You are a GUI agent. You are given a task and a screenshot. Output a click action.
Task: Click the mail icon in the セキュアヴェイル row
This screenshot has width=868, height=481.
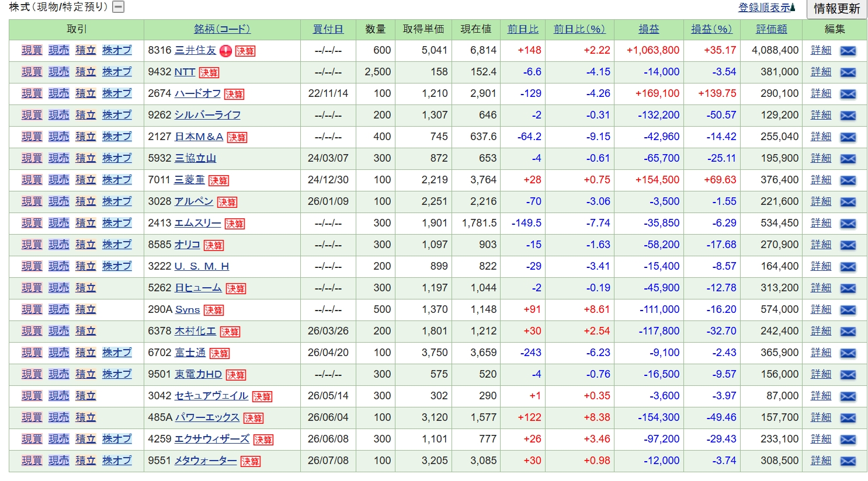coord(848,396)
